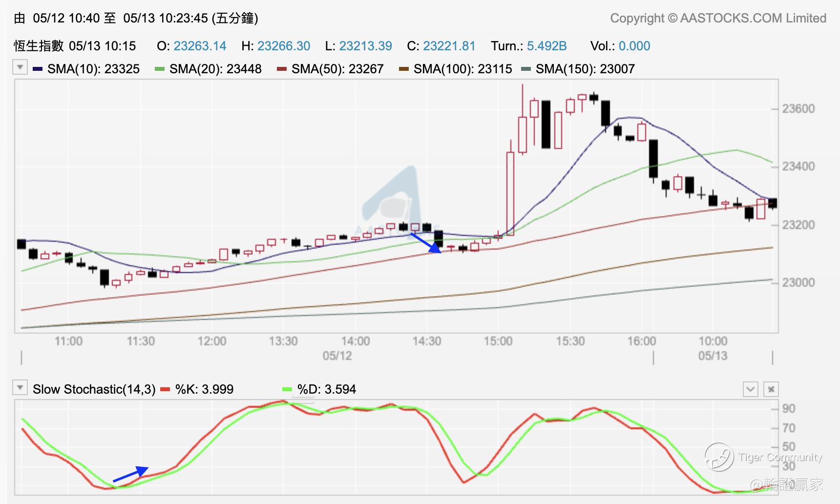Click the 23200 price axis label
This screenshot has width=840, height=504.
click(x=798, y=225)
